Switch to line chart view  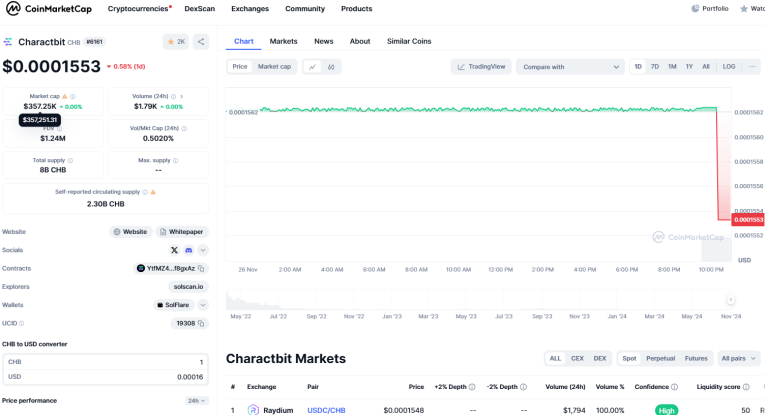pyautogui.click(x=312, y=67)
